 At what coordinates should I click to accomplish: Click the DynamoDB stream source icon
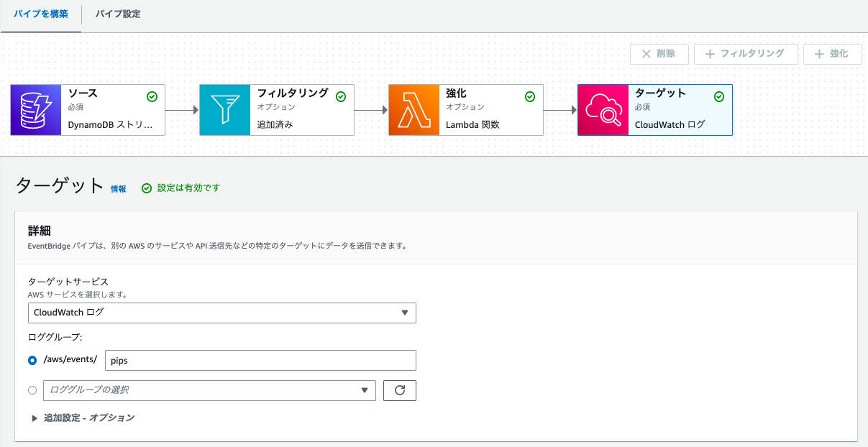36,110
